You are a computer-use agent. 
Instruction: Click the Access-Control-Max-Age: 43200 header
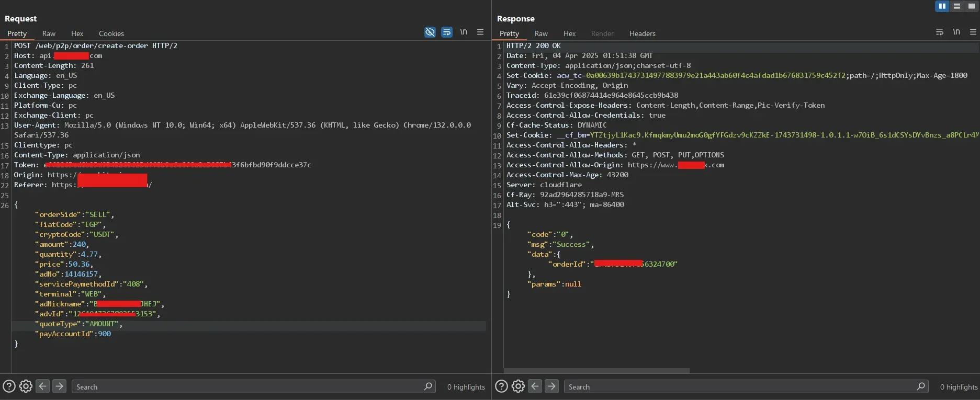pyautogui.click(x=567, y=175)
